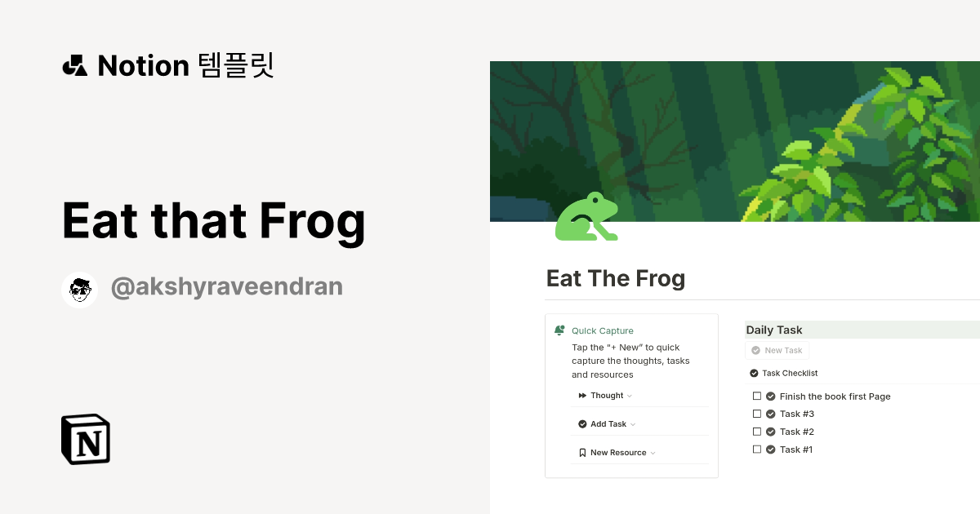Click the New Task button
Viewport: 980px width, 514px height.
[777, 350]
